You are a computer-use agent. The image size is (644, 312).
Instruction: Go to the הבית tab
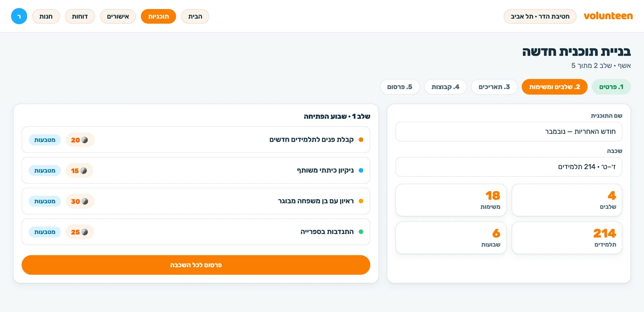click(195, 17)
